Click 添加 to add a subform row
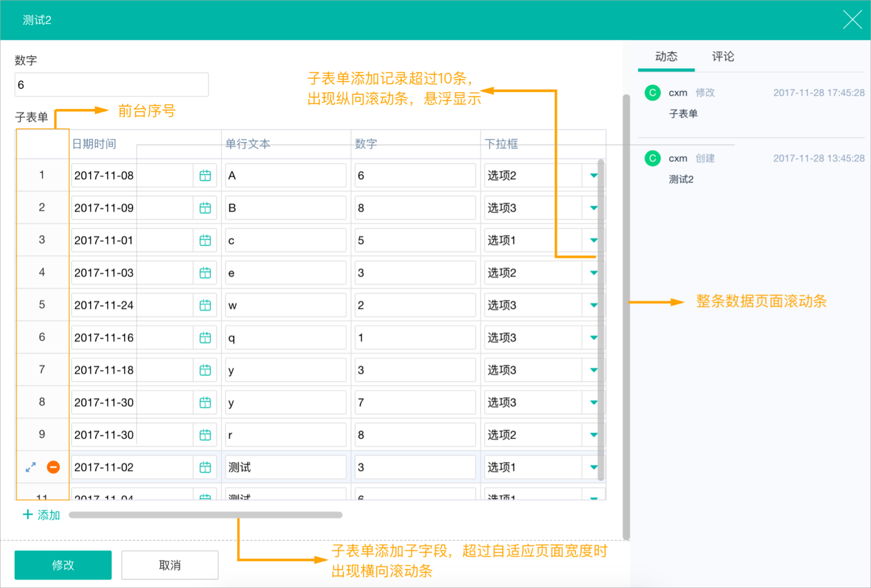 (x=41, y=515)
